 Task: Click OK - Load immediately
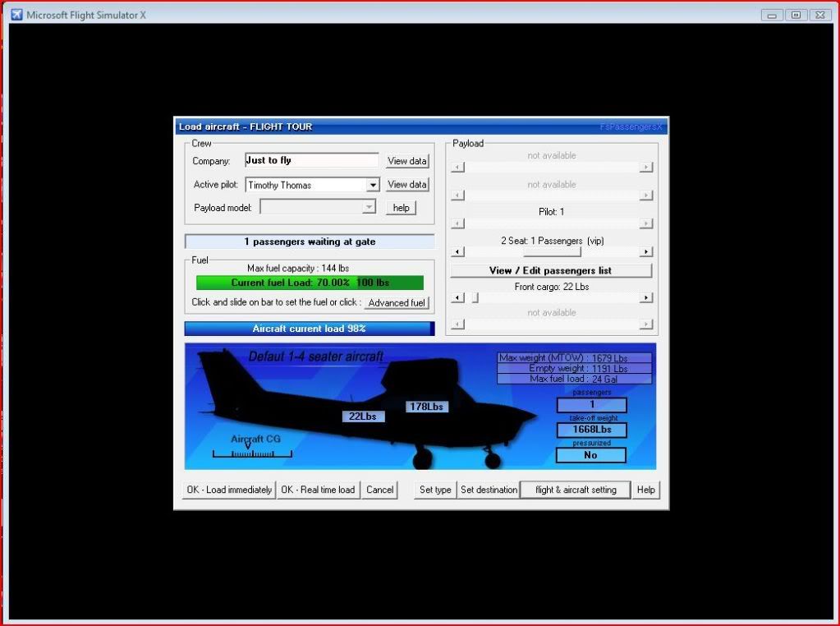coord(229,490)
